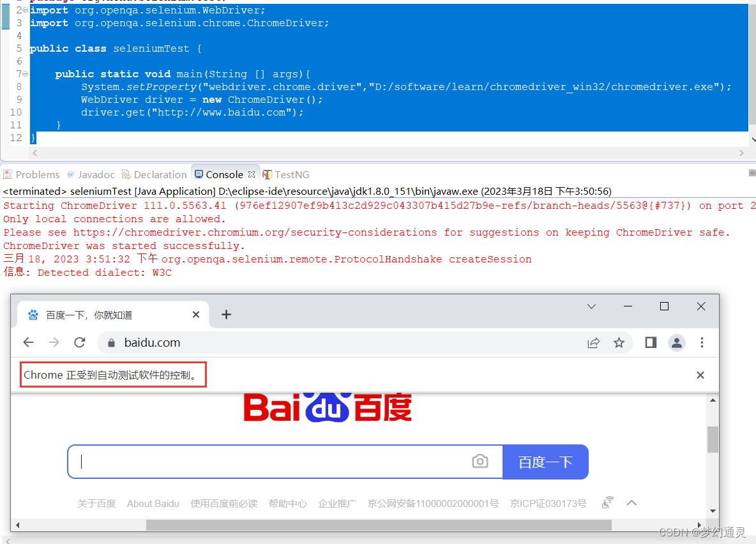The height and width of the screenshot is (544, 756).
Task: Dismiss the automated test software infobar
Action: tap(700, 375)
